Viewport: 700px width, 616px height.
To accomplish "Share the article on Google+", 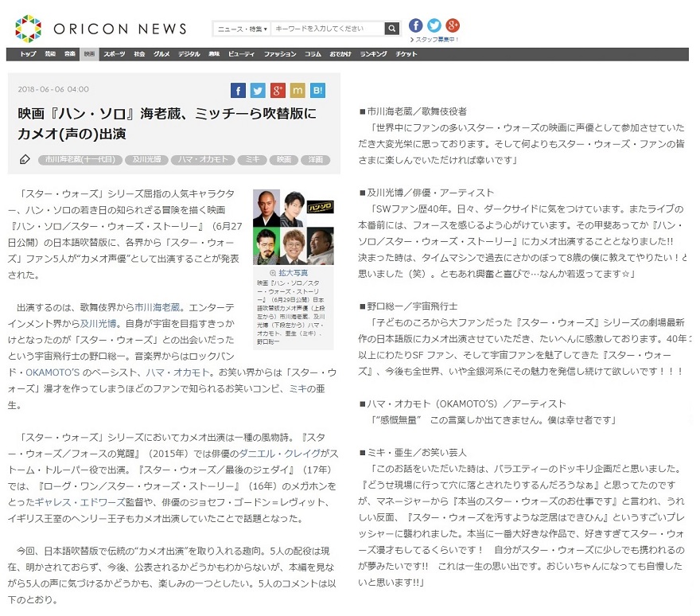I will click(x=278, y=91).
